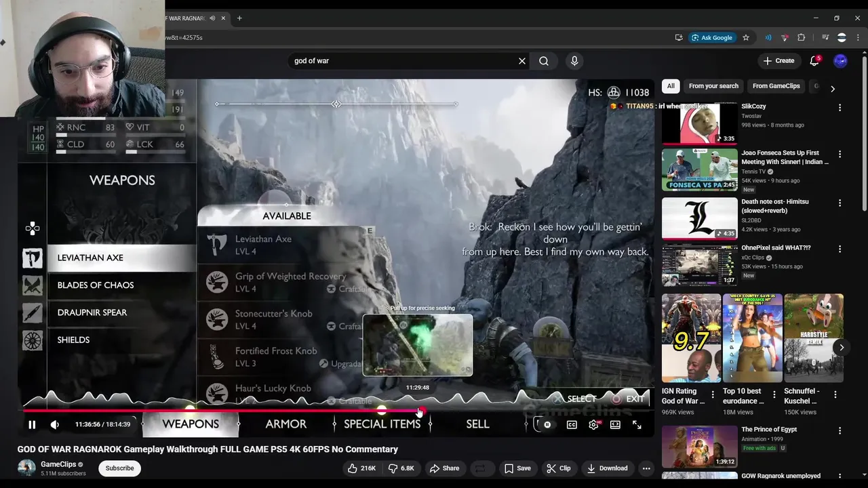Open the YouTube account avatar menu
The height and width of the screenshot is (488, 868).
pos(840,61)
